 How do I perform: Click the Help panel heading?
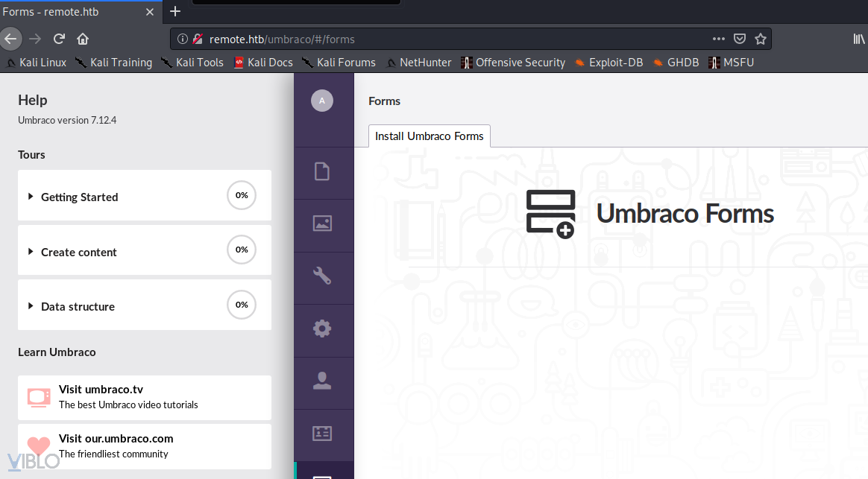pyautogui.click(x=33, y=100)
